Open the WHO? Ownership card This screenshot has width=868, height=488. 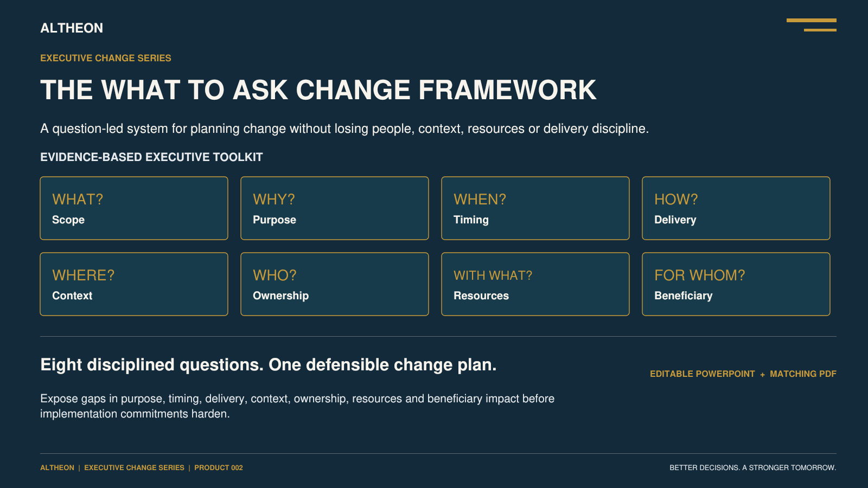point(335,284)
